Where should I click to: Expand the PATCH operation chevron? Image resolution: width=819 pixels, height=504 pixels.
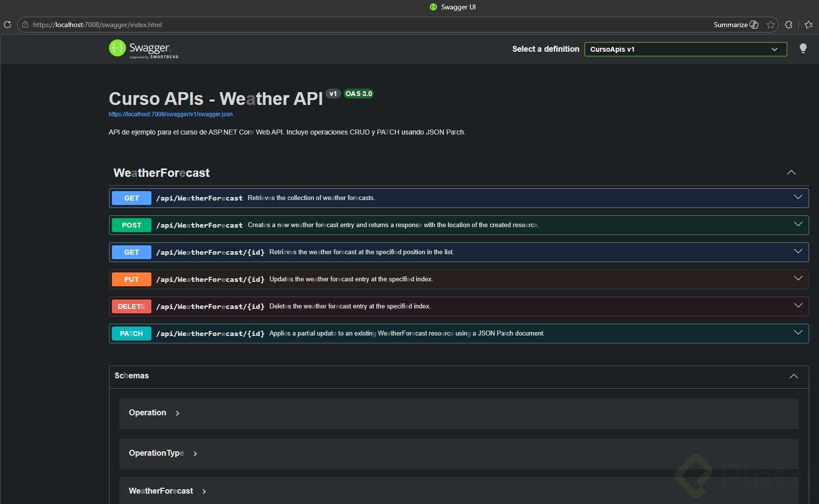tap(798, 333)
